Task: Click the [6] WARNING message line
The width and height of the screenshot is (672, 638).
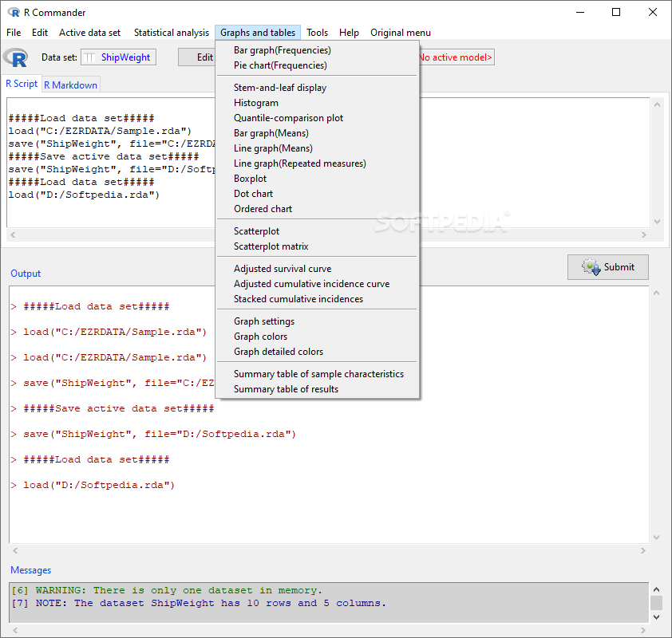Action: pos(166,590)
